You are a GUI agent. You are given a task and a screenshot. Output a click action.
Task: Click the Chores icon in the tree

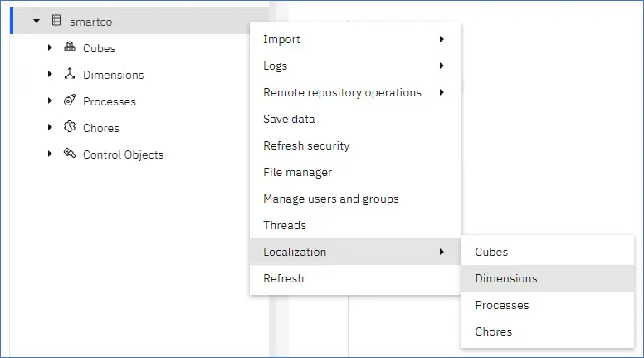click(70, 126)
